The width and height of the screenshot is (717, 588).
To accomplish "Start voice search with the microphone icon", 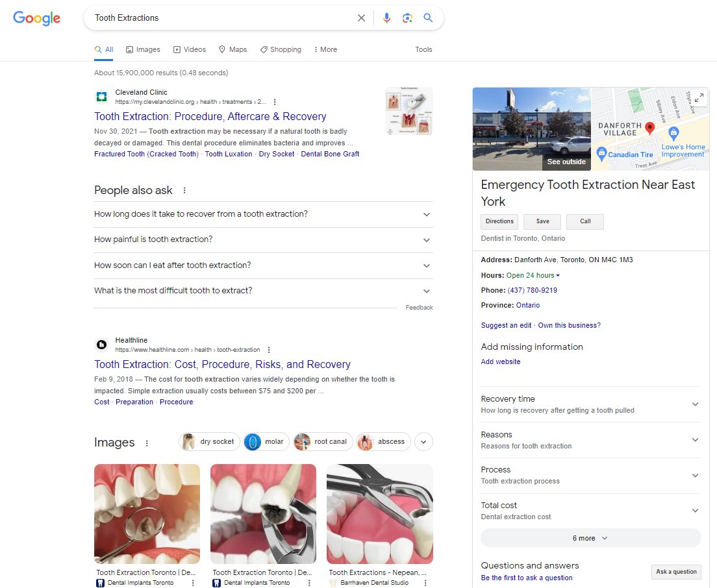I will click(x=386, y=18).
